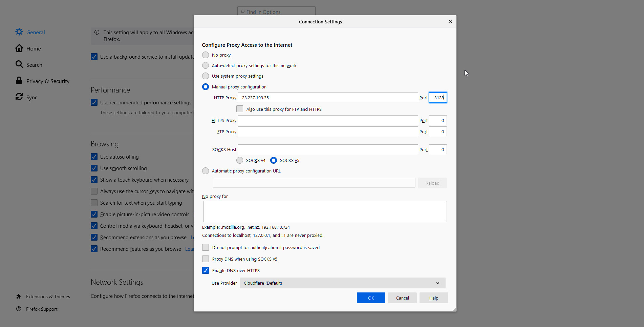644x327 pixels.
Task: Click the Privacy & Security lock icon
Action: (x=19, y=81)
